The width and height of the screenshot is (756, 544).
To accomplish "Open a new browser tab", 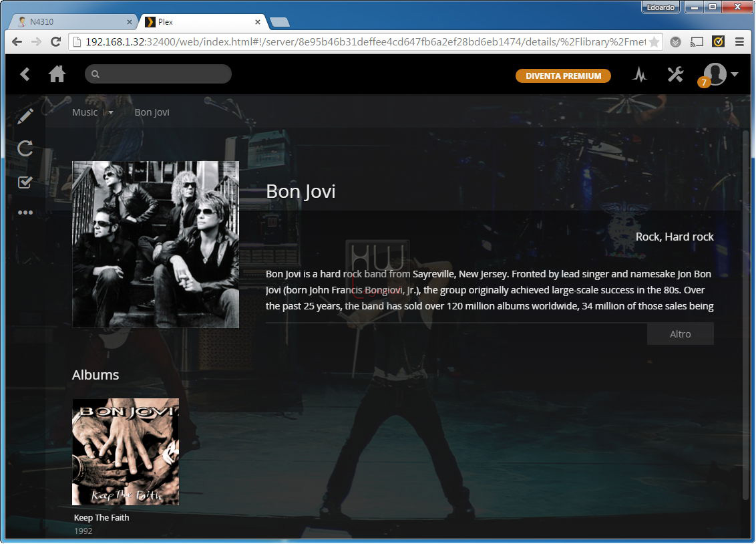I will click(x=279, y=22).
